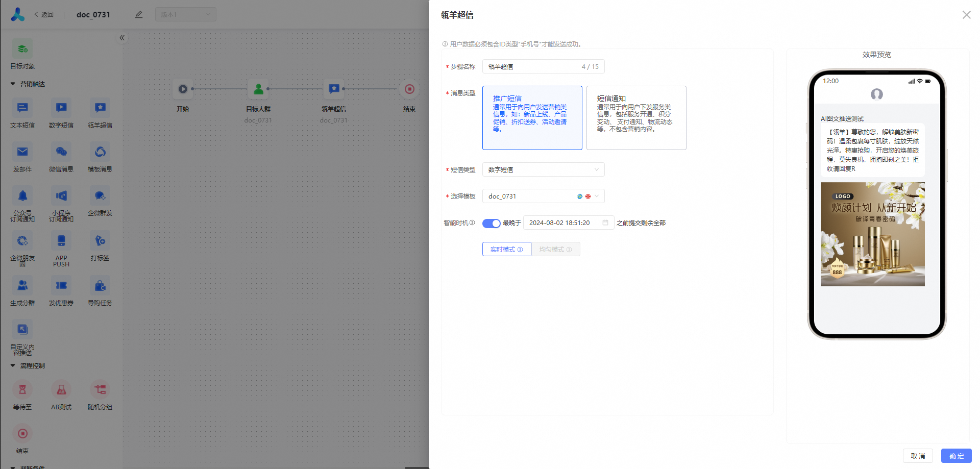The image size is (980, 469).
Task: Click the doc_0731 title in header
Action: click(x=93, y=14)
